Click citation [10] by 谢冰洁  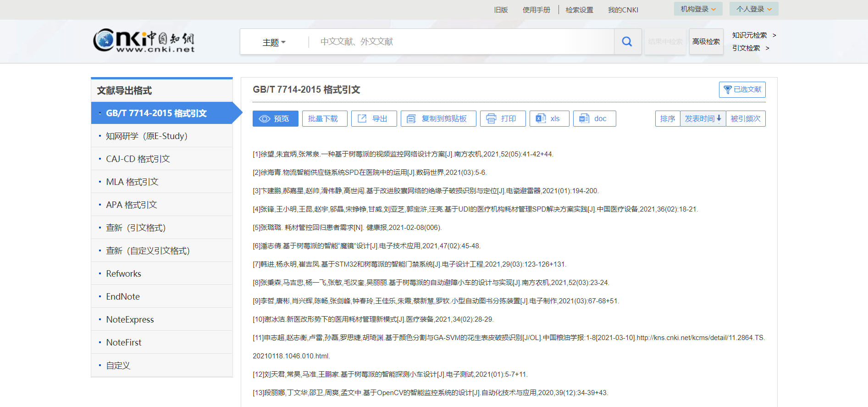[373, 319]
